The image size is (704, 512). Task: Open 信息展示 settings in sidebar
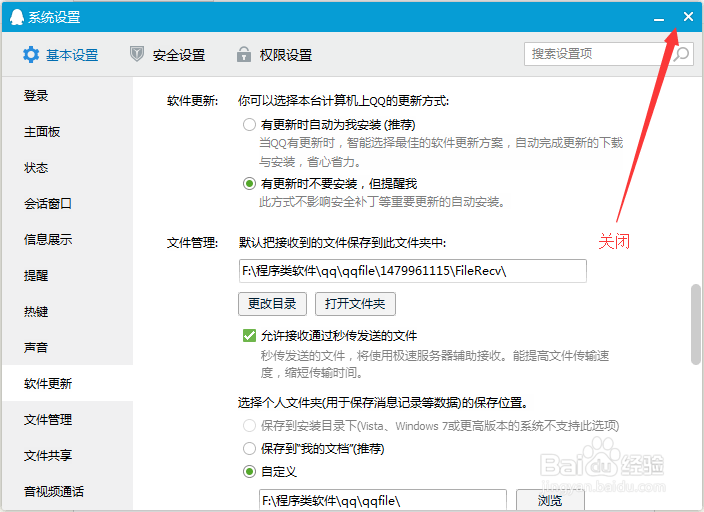pos(67,239)
